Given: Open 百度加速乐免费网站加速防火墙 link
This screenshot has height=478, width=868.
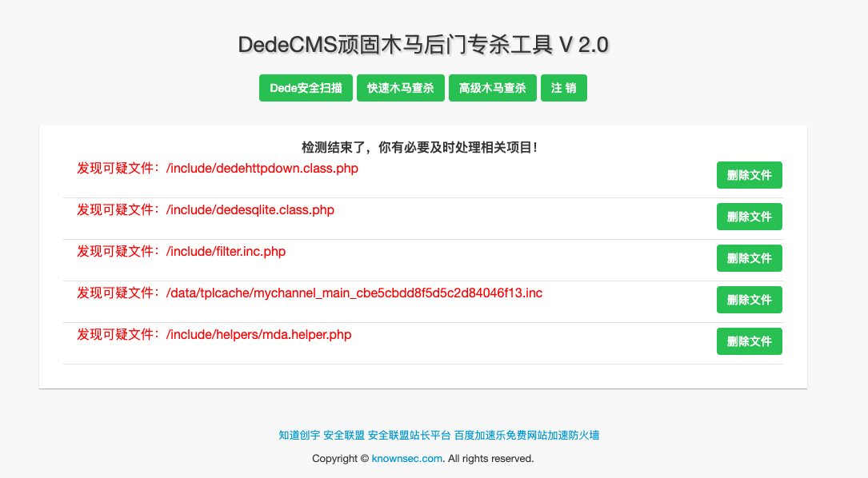Looking at the screenshot, I should pos(526,436).
